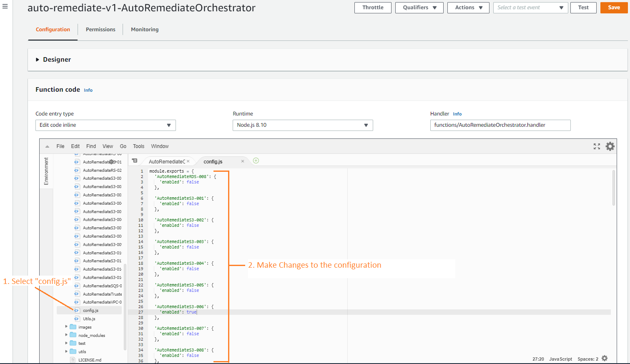Click the Handler input field

coord(500,125)
